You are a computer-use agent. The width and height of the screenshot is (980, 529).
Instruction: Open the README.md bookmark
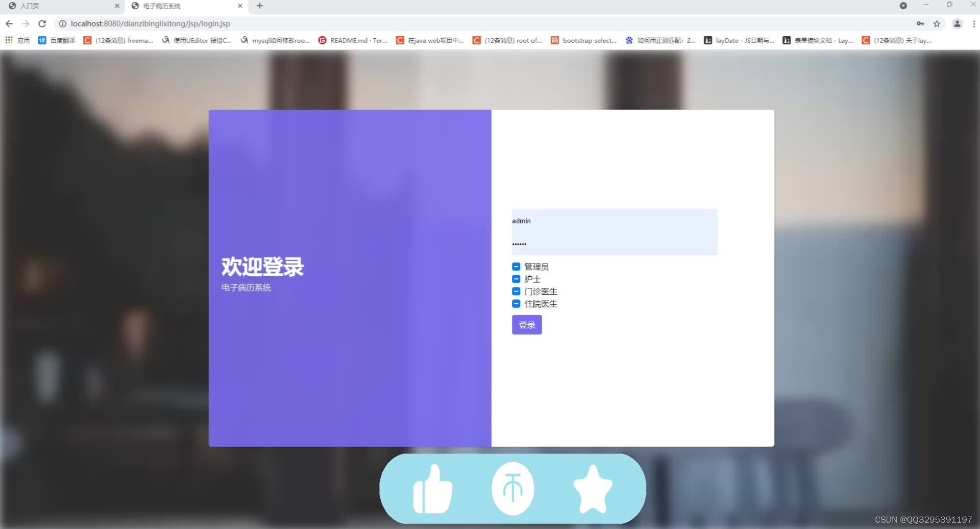point(353,40)
